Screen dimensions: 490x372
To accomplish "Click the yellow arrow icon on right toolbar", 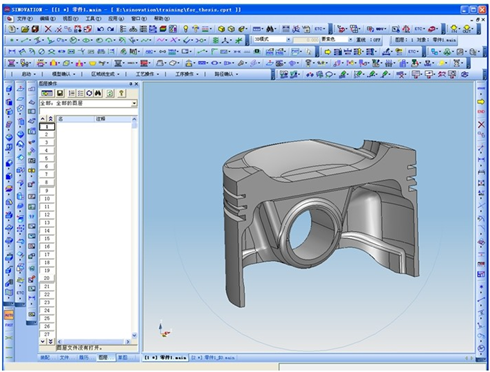I will [x=481, y=101].
